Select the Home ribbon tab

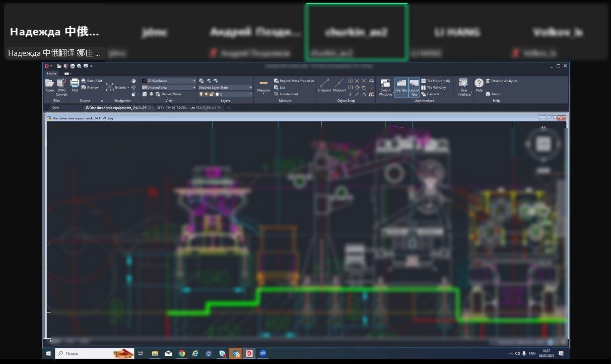click(51, 74)
